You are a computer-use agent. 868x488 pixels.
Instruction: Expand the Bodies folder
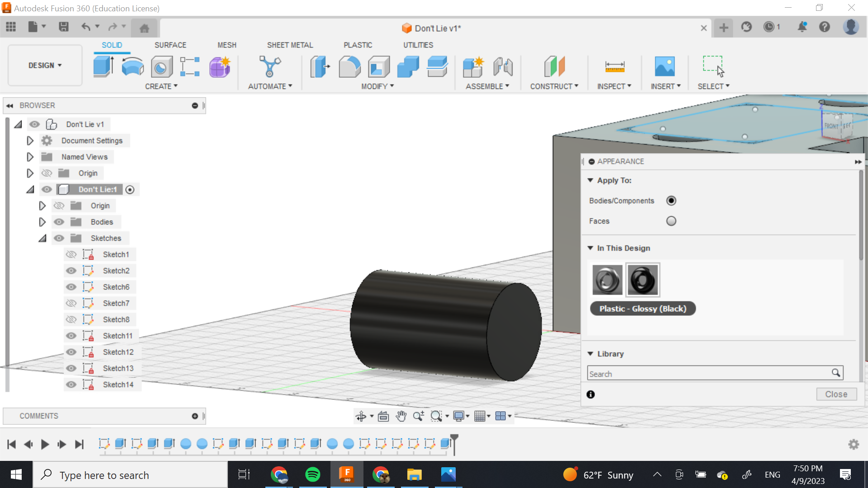point(42,222)
